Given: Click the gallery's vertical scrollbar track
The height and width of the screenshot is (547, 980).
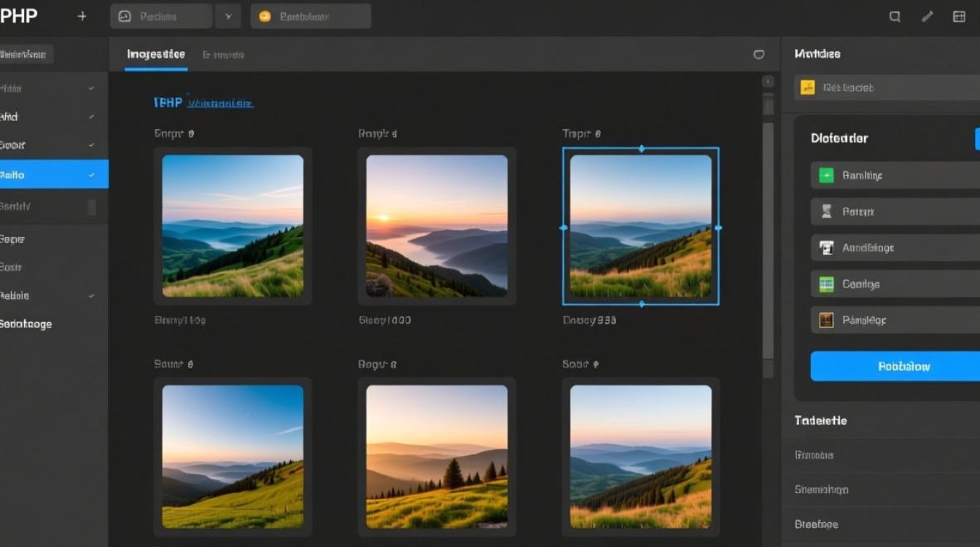Looking at the screenshot, I should point(768,241).
